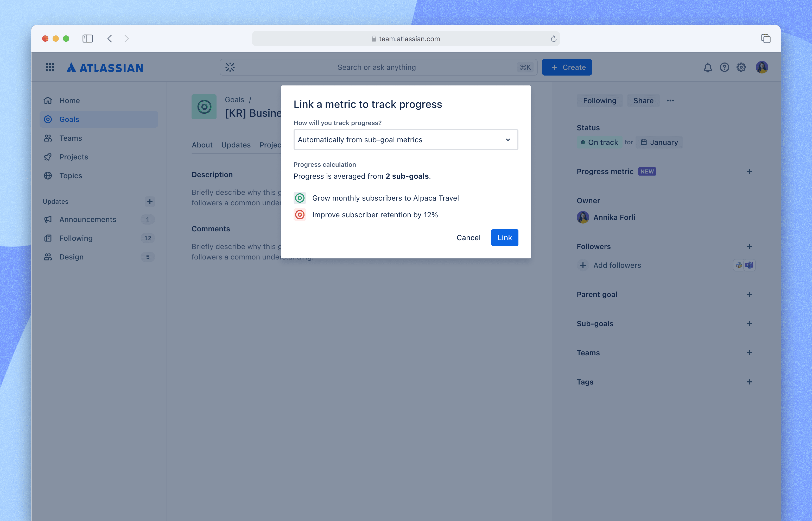Open Following updates feed
The image size is (812, 521).
(99, 239)
